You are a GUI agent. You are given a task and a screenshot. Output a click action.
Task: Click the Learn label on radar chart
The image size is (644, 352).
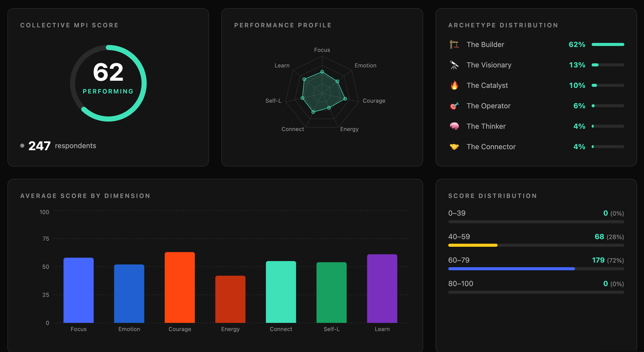[x=282, y=65]
